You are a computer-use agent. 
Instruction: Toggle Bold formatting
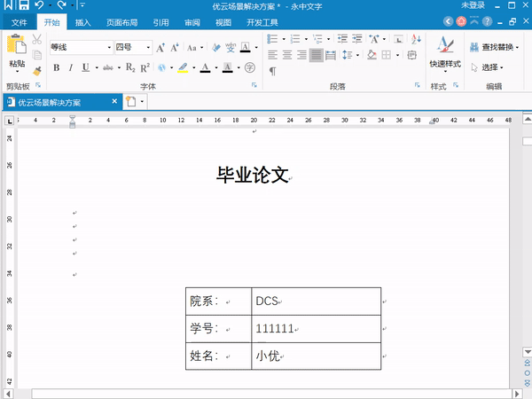[x=57, y=67]
